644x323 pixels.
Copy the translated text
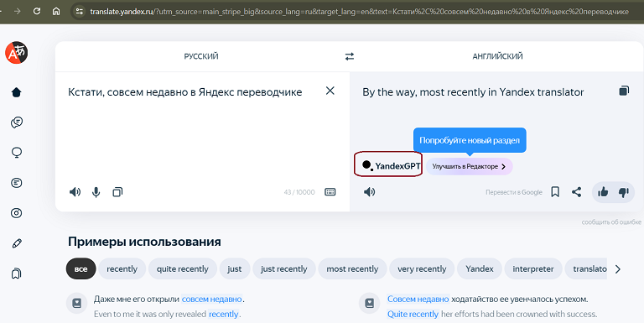click(x=624, y=91)
